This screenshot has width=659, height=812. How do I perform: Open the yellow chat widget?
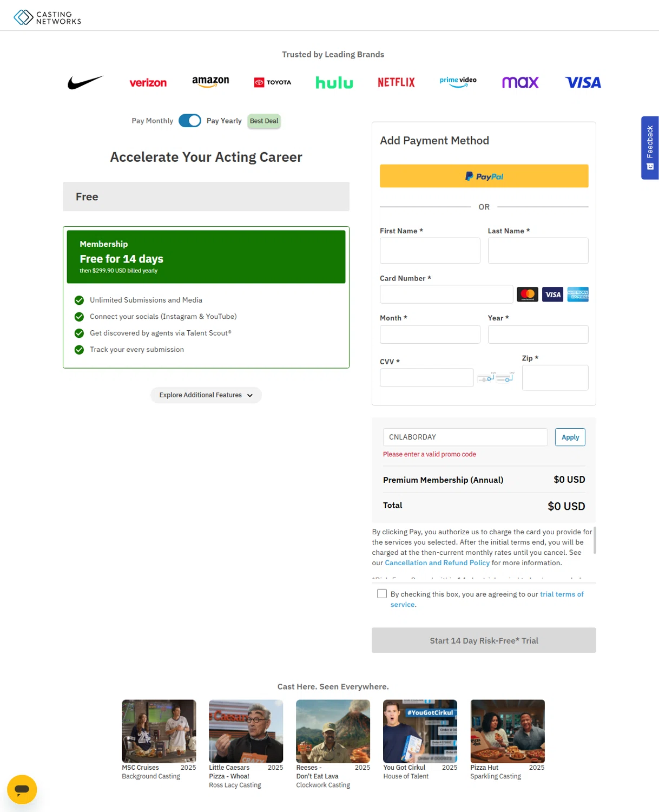(22, 789)
